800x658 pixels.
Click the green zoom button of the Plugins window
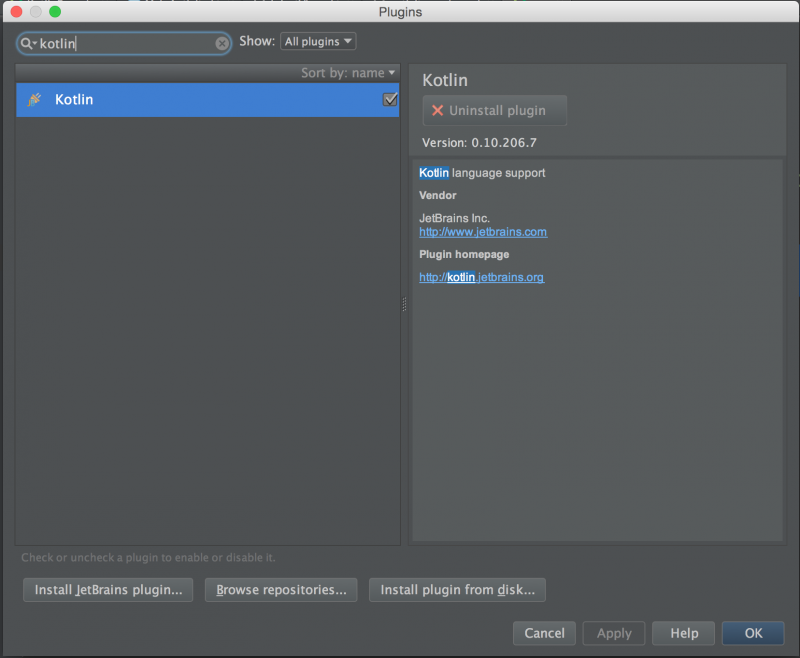click(x=55, y=11)
